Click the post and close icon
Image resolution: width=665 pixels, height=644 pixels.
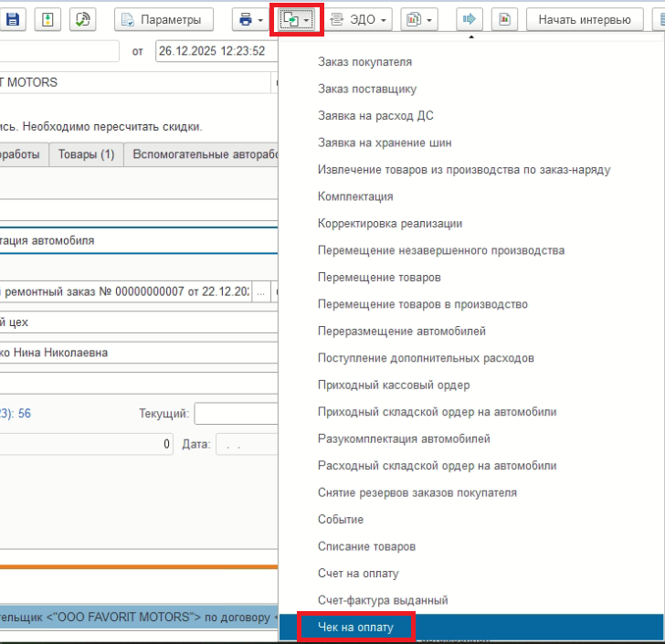83,19
